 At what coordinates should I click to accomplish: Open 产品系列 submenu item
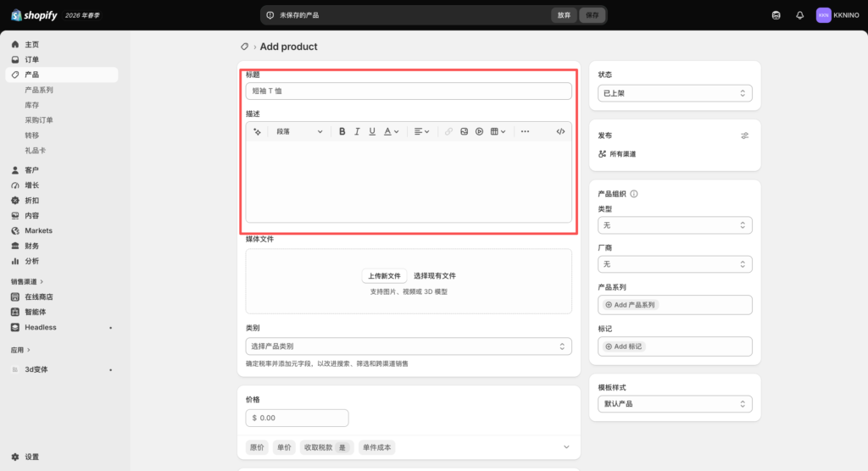click(39, 90)
